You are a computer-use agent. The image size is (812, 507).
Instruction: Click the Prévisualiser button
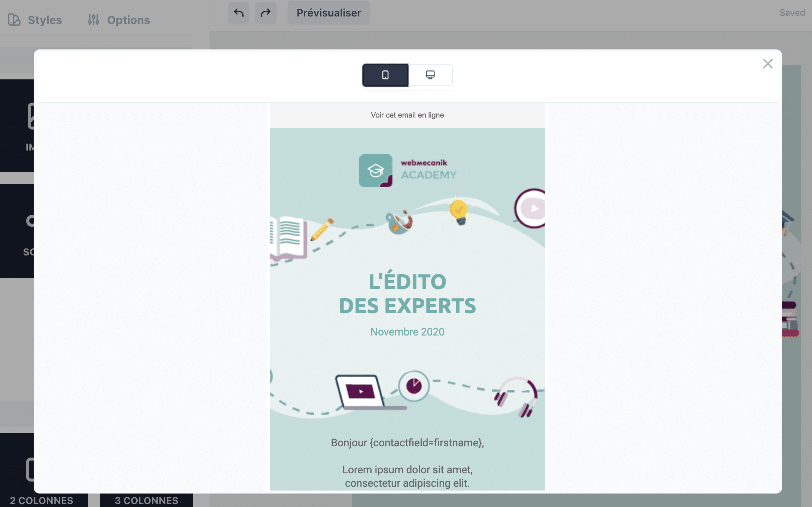[x=328, y=12]
